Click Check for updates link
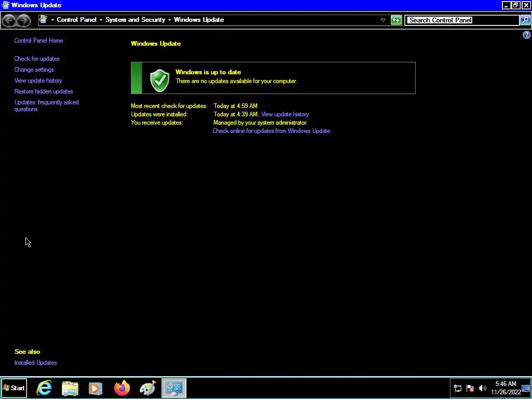Viewport: 532px width, 399px height. (37, 59)
